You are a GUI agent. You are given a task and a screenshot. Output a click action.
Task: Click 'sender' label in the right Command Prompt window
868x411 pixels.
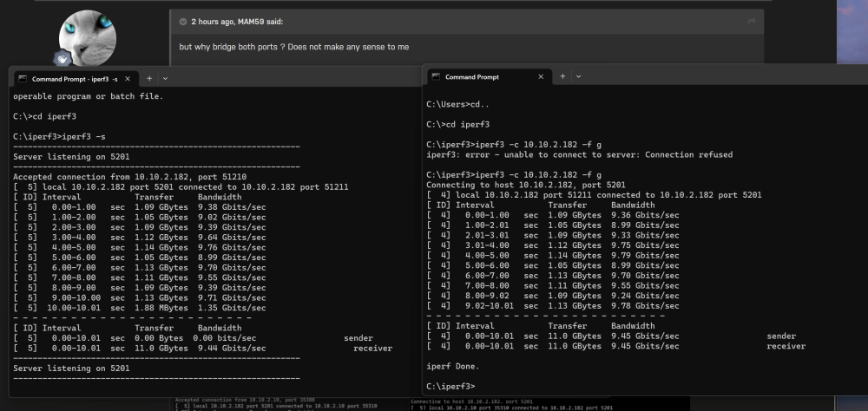coord(781,336)
